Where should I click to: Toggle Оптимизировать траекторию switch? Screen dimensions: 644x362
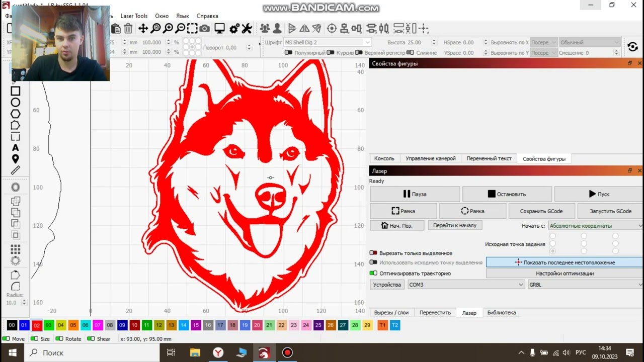(x=373, y=274)
